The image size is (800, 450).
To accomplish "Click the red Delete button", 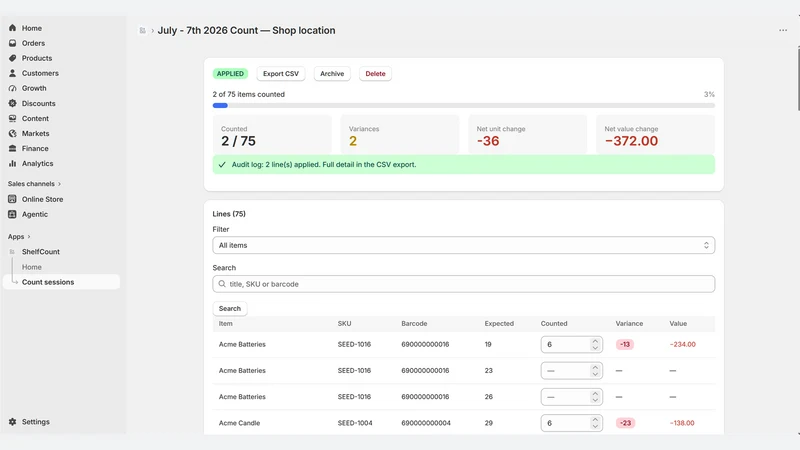I will [375, 73].
